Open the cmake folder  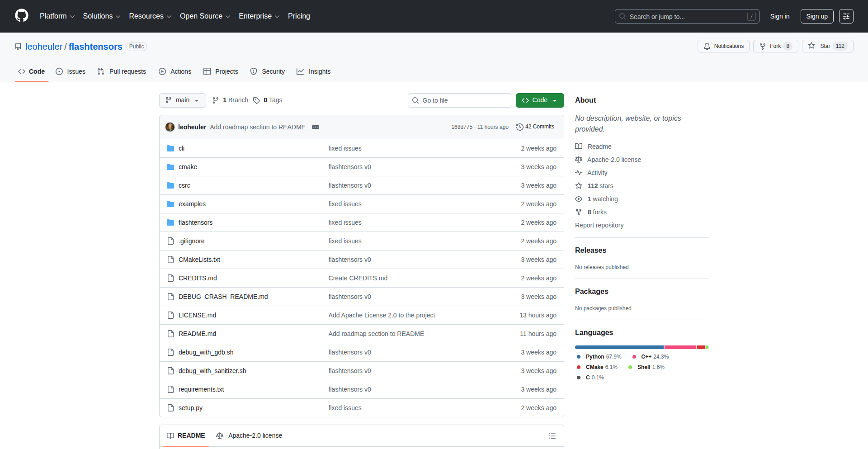click(188, 167)
